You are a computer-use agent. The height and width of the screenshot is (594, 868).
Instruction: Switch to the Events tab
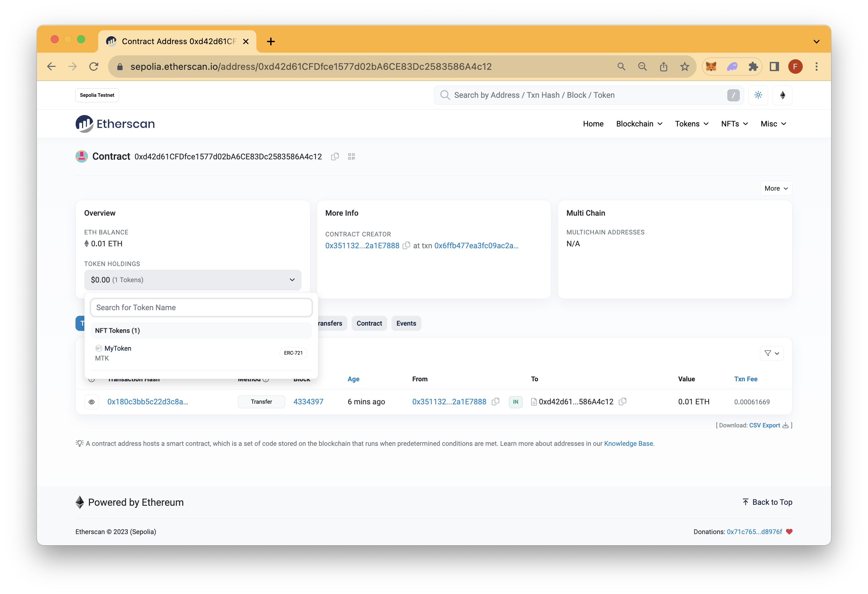tap(406, 323)
